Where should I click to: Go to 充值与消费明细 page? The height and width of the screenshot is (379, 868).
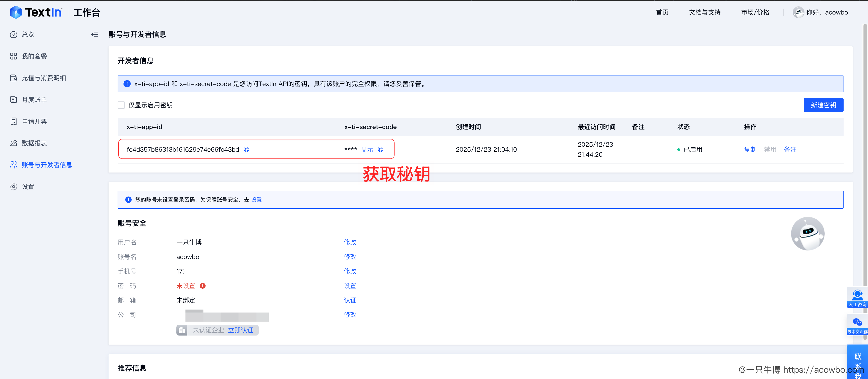[43, 78]
